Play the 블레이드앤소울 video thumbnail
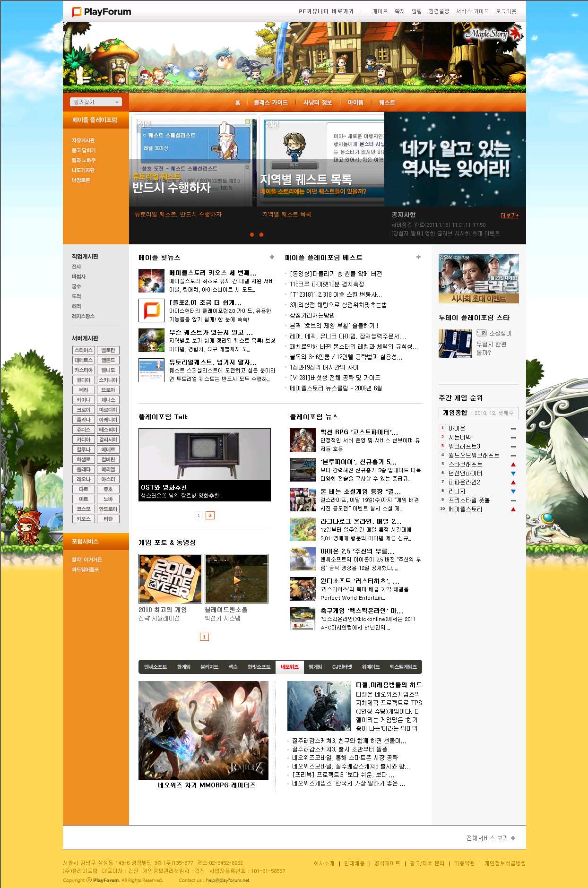 pos(236,578)
